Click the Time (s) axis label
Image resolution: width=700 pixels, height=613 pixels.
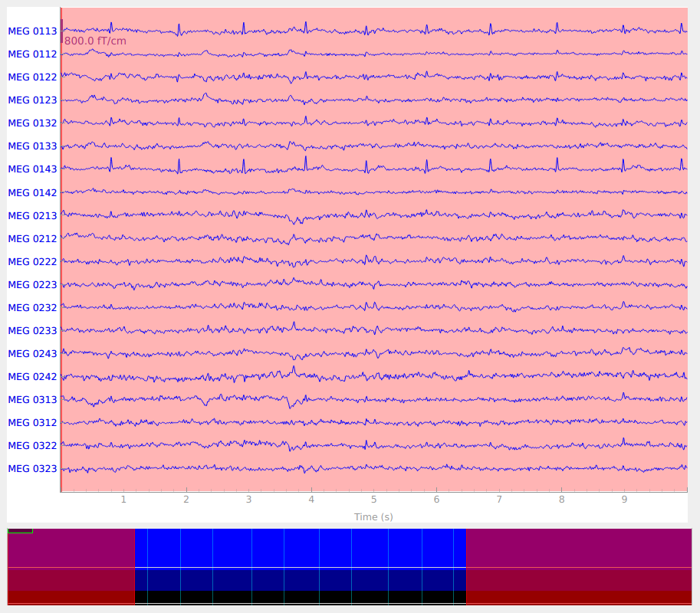373,517
